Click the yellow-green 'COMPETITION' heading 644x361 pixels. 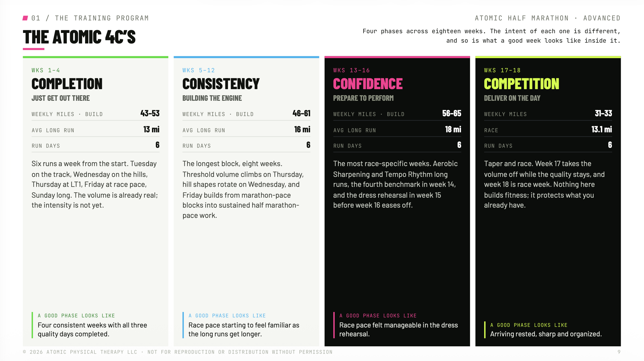(522, 84)
